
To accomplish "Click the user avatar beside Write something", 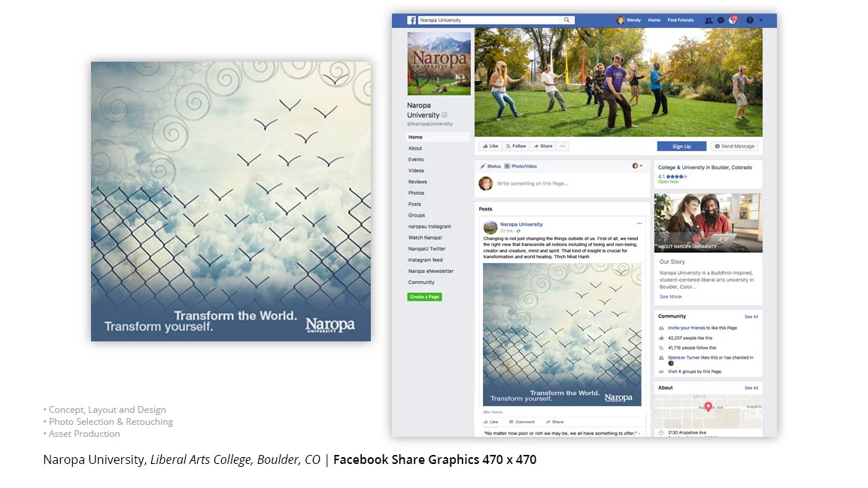I will 485,183.
